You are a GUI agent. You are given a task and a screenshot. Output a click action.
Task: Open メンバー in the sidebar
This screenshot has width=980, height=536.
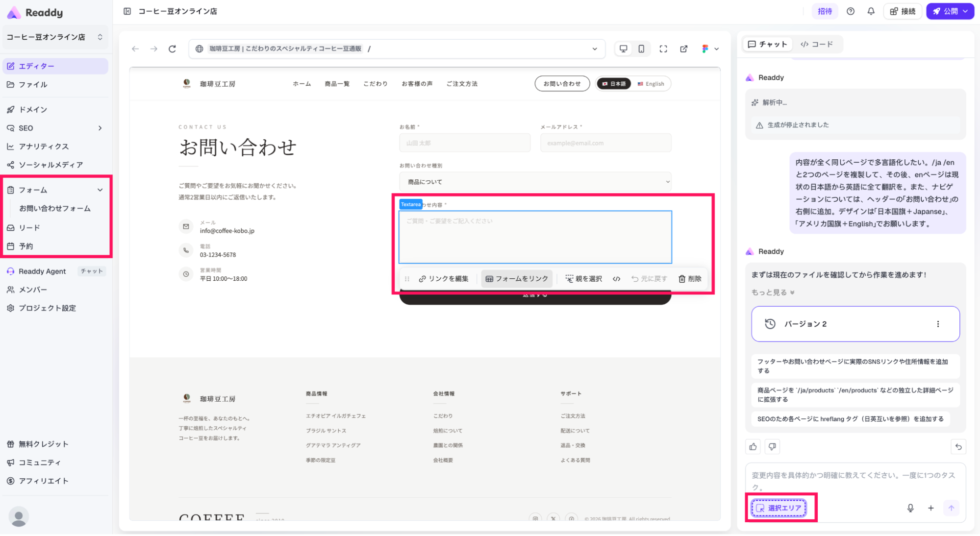pyautogui.click(x=55, y=290)
